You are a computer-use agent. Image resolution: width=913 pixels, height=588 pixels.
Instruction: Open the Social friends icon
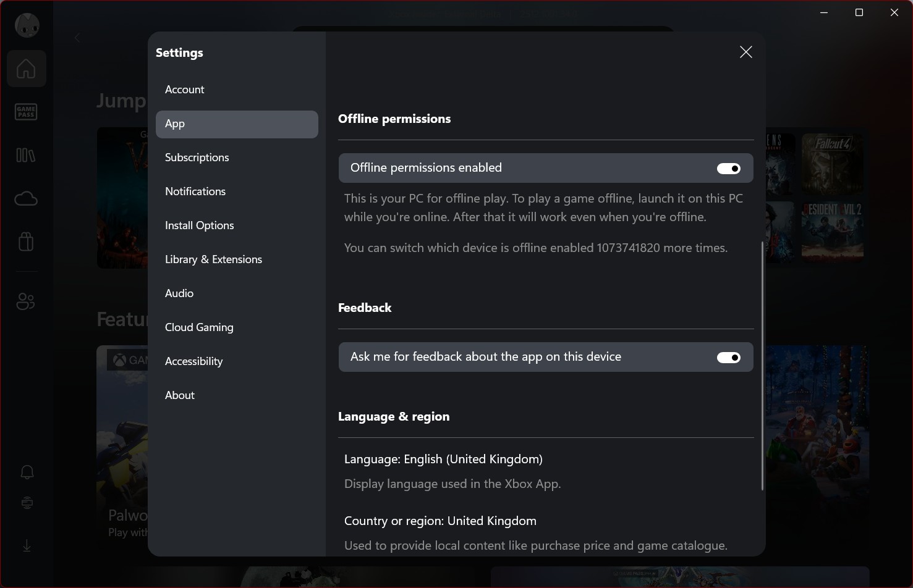(x=26, y=302)
